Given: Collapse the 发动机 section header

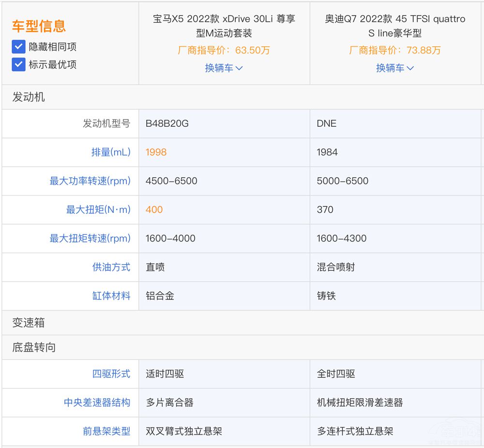Looking at the screenshot, I should 29,97.
